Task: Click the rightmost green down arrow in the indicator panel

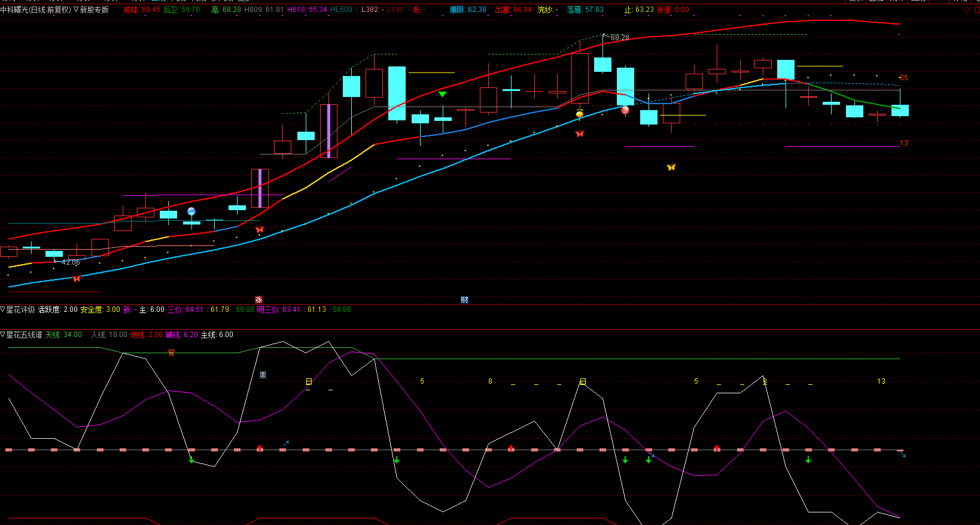Action: pos(808,460)
